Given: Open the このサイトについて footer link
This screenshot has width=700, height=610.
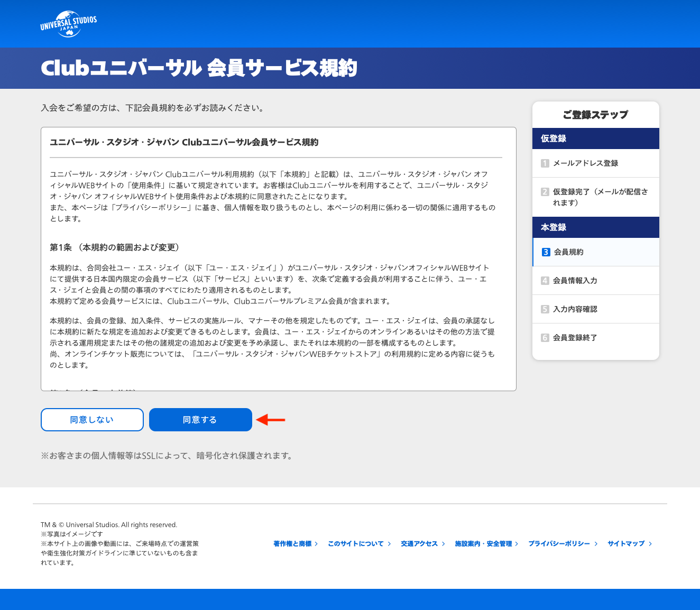Looking at the screenshot, I should point(356,543).
